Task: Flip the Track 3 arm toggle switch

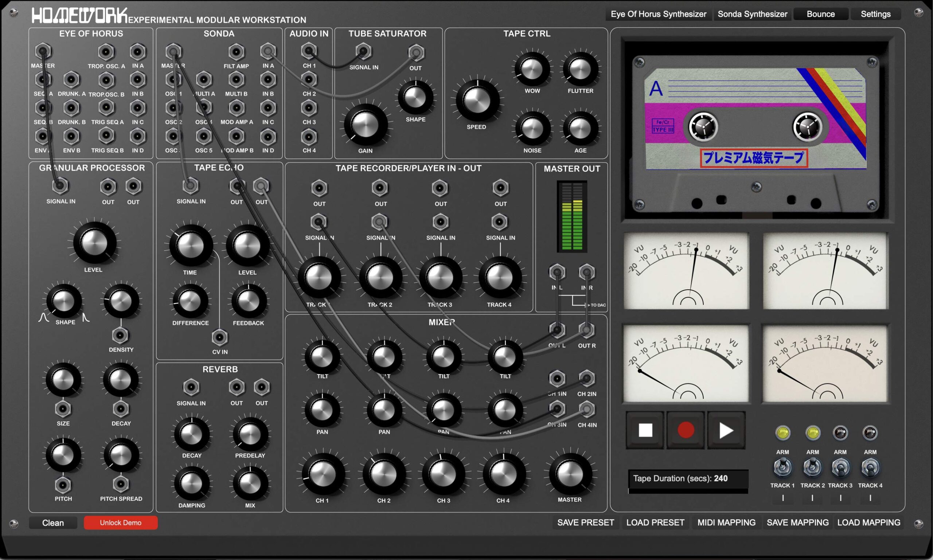Action: tap(840, 467)
